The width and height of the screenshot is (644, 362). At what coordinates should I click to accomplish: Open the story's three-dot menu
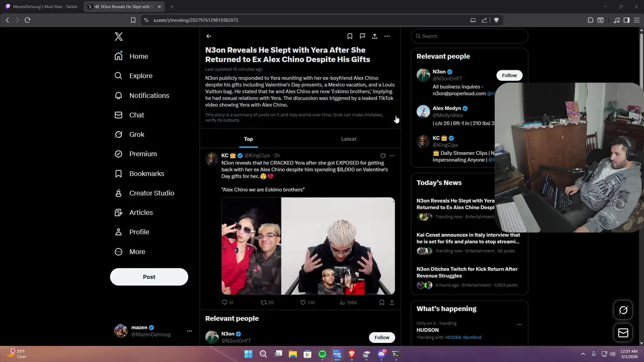coord(387,36)
